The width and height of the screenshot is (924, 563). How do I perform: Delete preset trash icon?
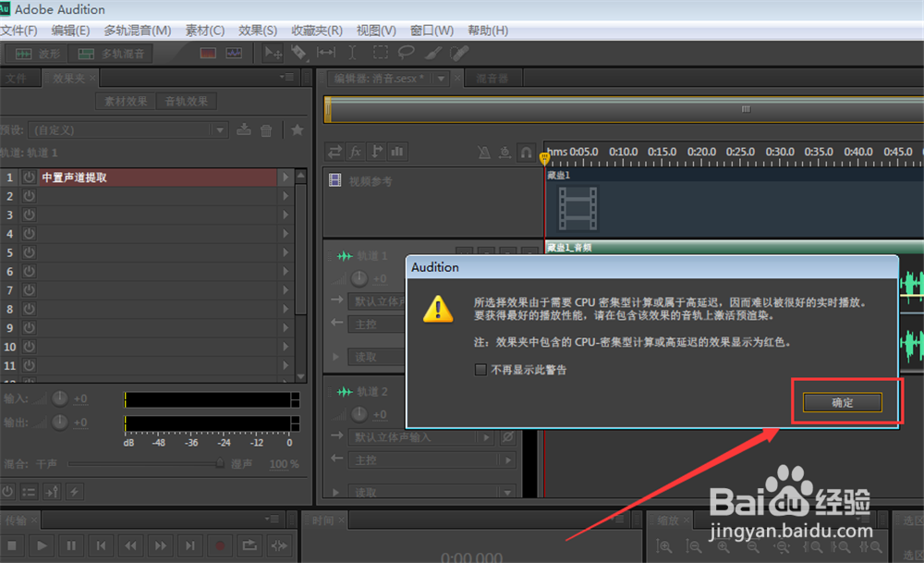tap(266, 130)
